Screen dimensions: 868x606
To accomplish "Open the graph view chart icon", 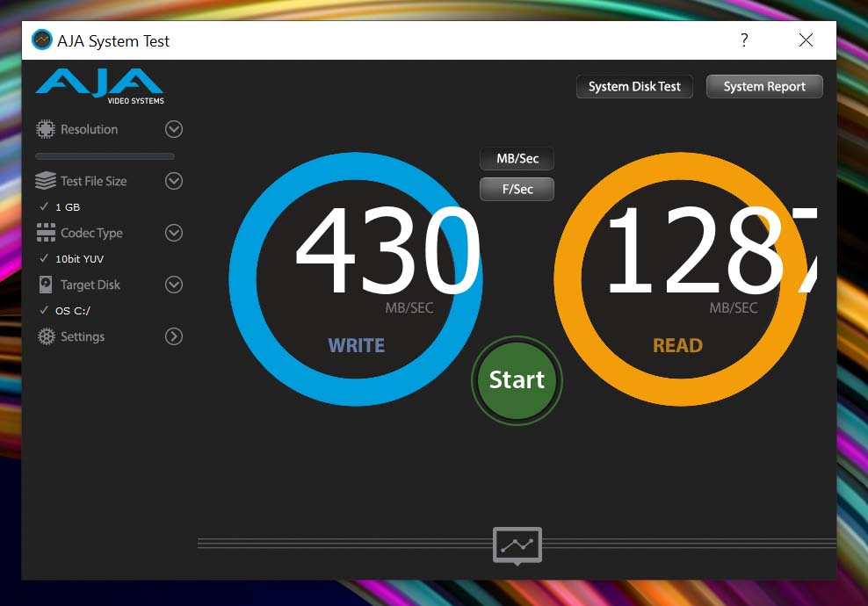I will coord(517,545).
